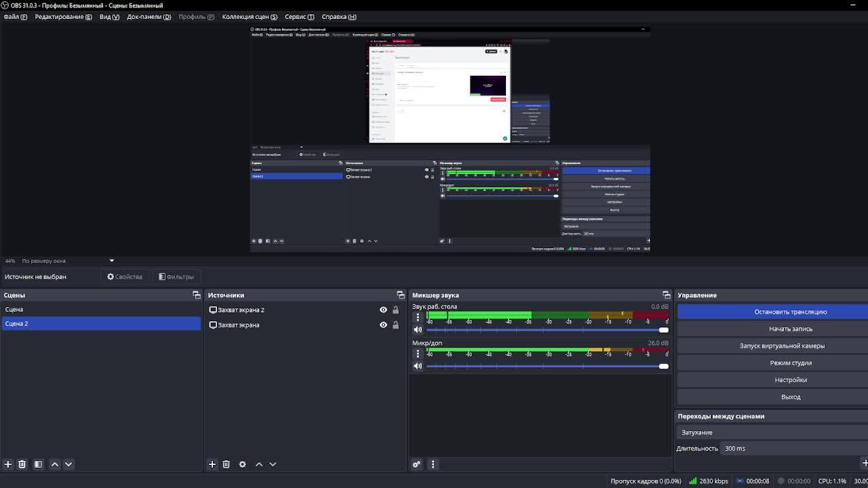868x488 pixels.
Task: Undock the Микшер звука panel
Action: point(666,295)
